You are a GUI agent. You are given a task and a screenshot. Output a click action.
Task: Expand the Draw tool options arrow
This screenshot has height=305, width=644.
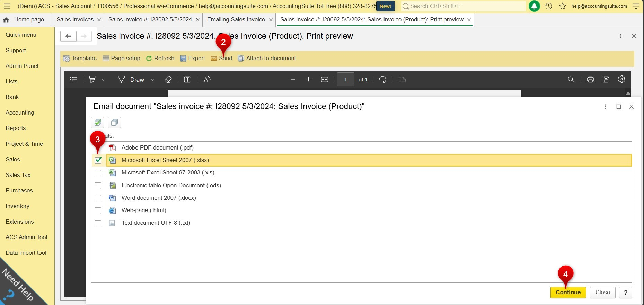(152, 80)
